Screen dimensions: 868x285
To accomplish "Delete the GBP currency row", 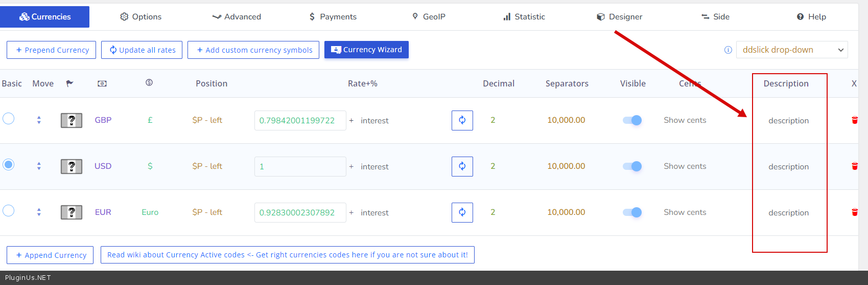I will (x=854, y=120).
